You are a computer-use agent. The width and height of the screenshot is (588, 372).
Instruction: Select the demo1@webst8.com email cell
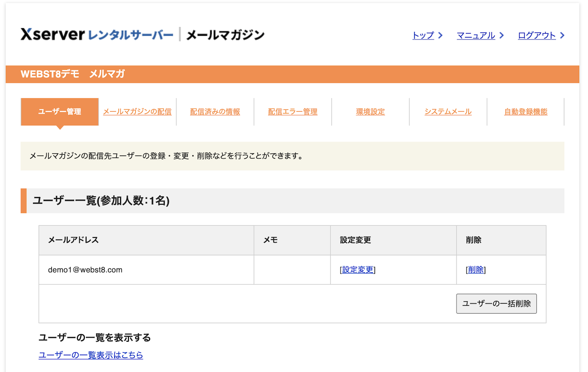(x=147, y=270)
